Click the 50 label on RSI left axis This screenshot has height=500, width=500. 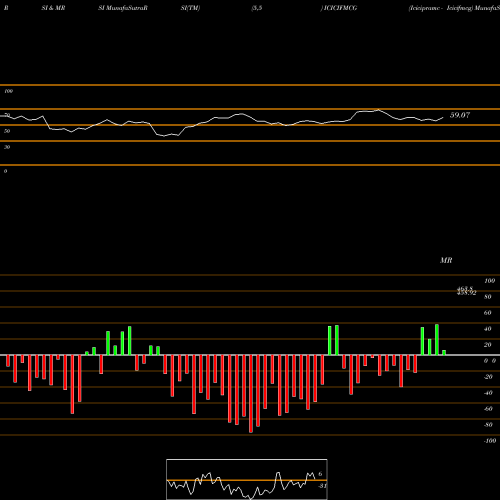7,131
